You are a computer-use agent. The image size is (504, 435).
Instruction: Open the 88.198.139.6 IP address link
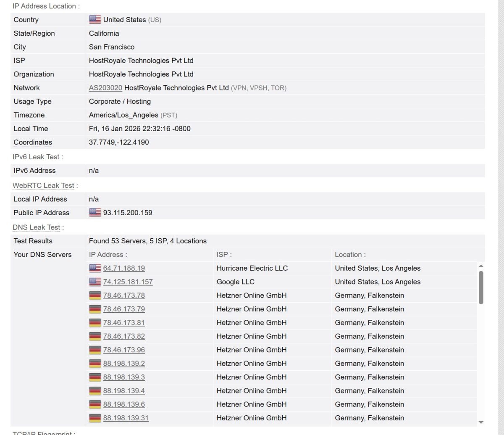click(124, 404)
